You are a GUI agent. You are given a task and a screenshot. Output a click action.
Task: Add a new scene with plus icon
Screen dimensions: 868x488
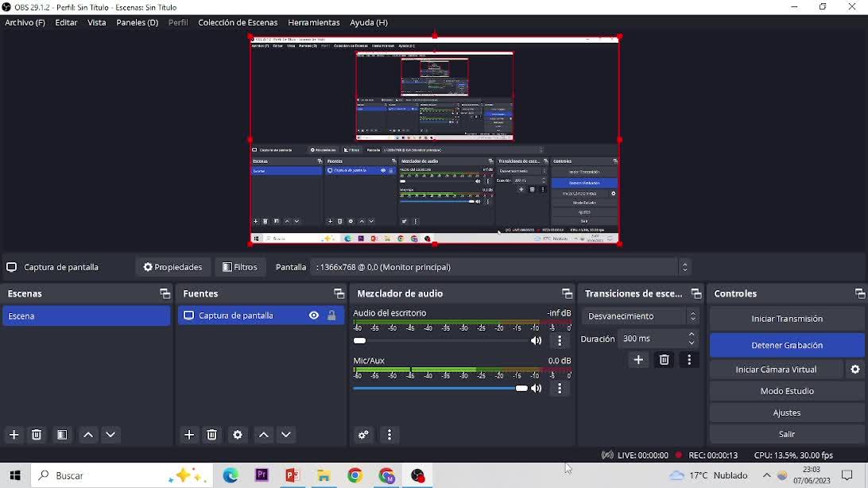pos(14,435)
